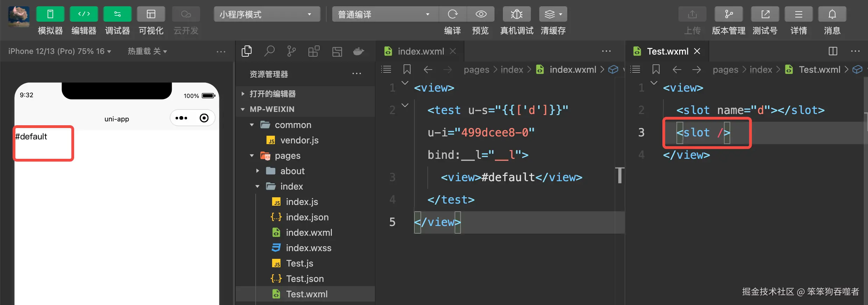Click the user avatar image

(x=19, y=16)
